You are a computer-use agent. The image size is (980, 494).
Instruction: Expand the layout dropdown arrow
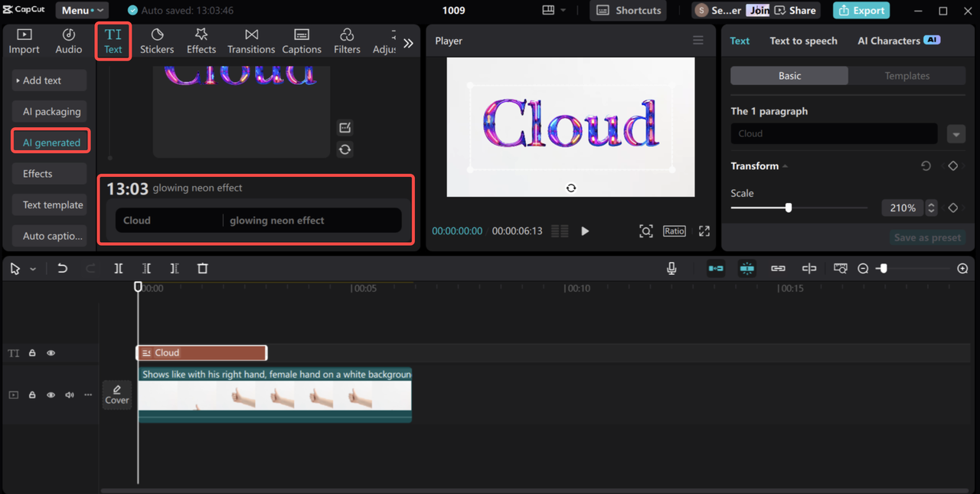click(563, 11)
